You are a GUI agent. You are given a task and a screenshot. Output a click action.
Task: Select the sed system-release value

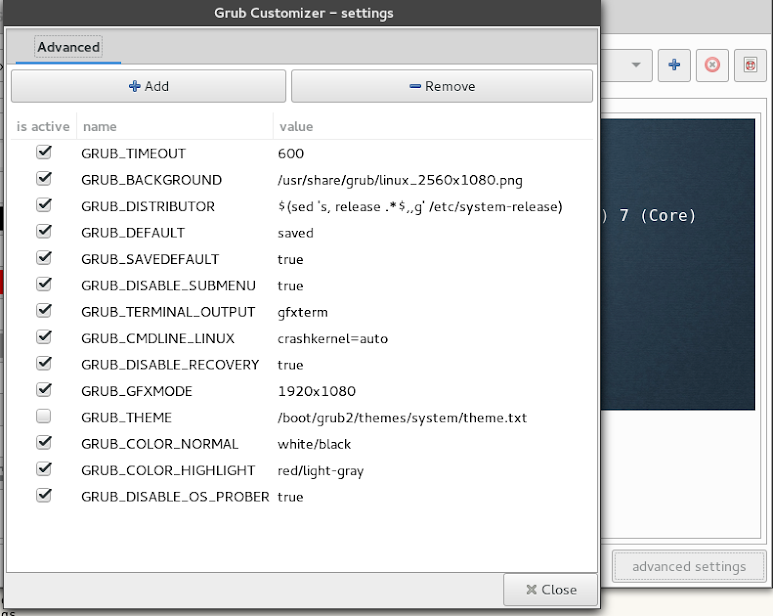(420, 206)
